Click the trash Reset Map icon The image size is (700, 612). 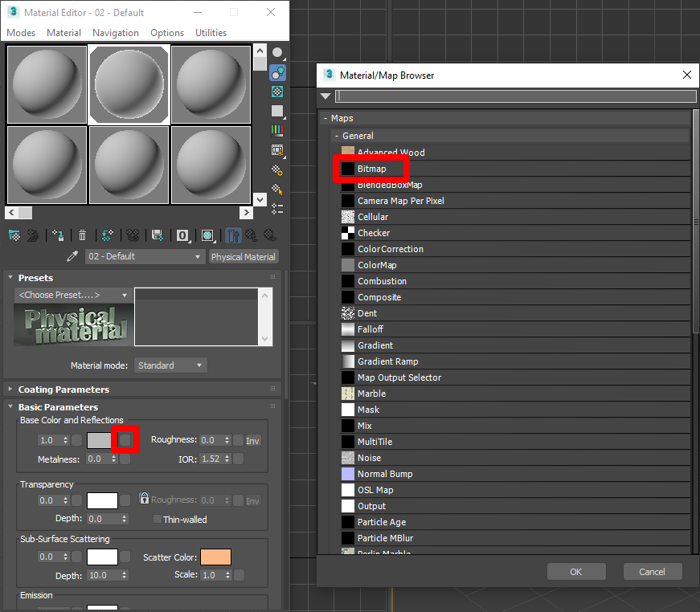(x=82, y=235)
